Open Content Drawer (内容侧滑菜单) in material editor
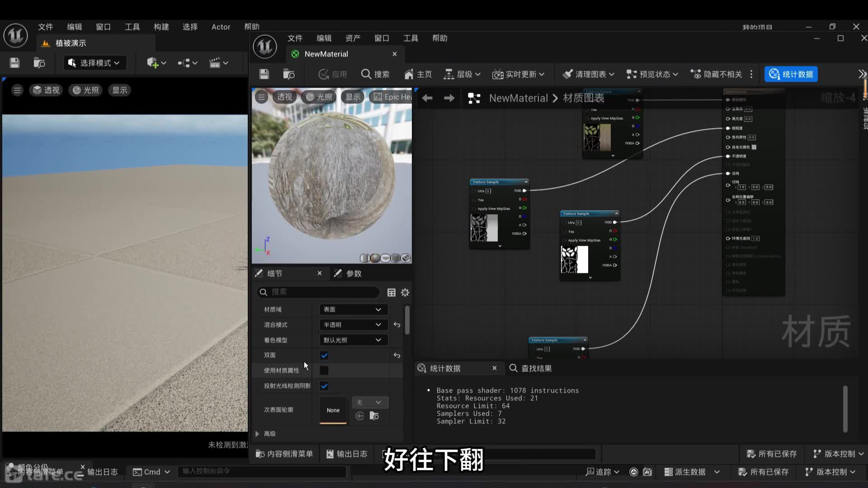Screen dimensions: 868x488 coord(284,454)
